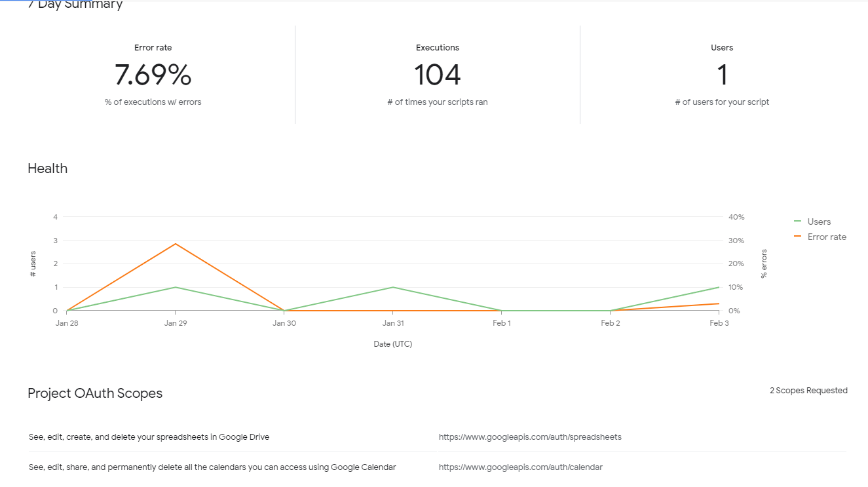Click the 104 executions count
868x487 pixels.
pyautogui.click(x=437, y=75)
